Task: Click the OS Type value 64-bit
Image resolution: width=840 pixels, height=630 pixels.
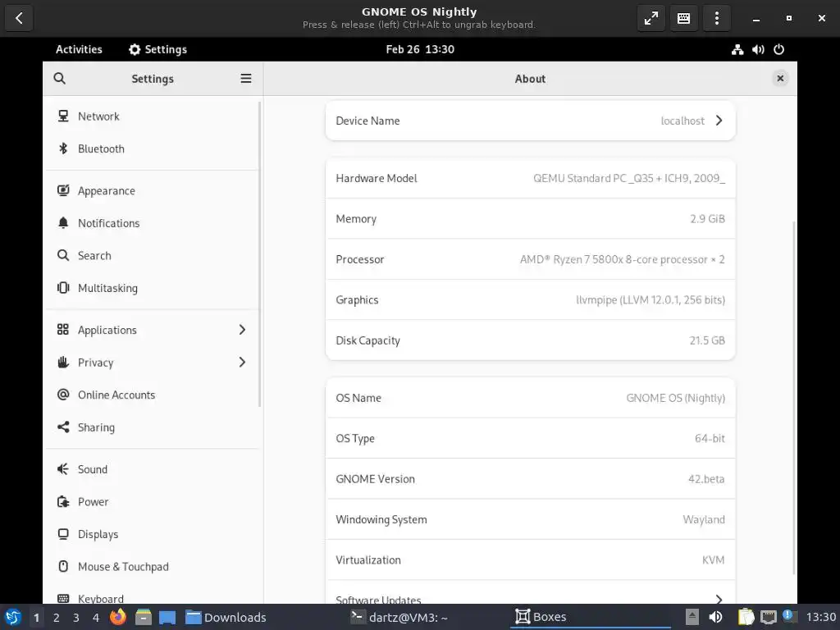Action: pyautogui.click(x=710, y=438)
